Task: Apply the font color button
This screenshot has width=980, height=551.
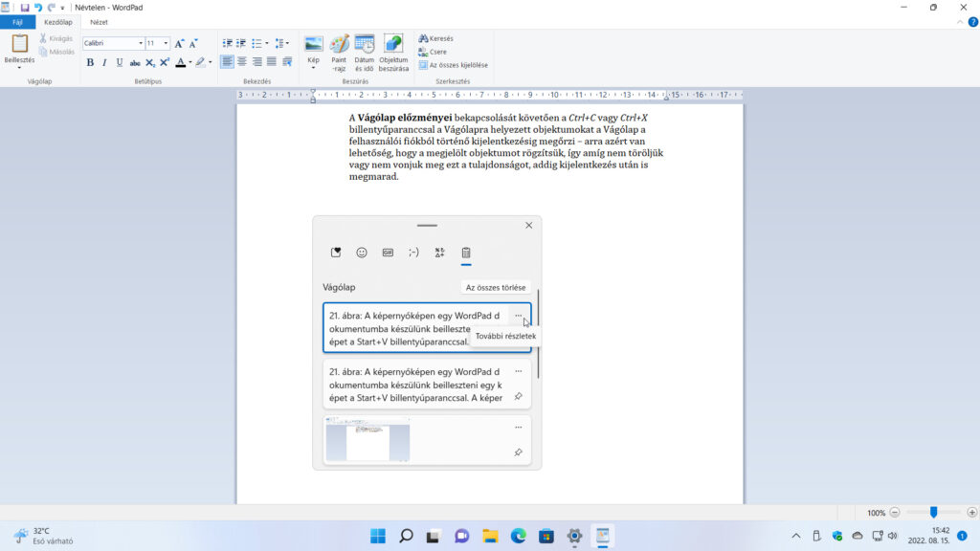Action: [x=181, y=62]
